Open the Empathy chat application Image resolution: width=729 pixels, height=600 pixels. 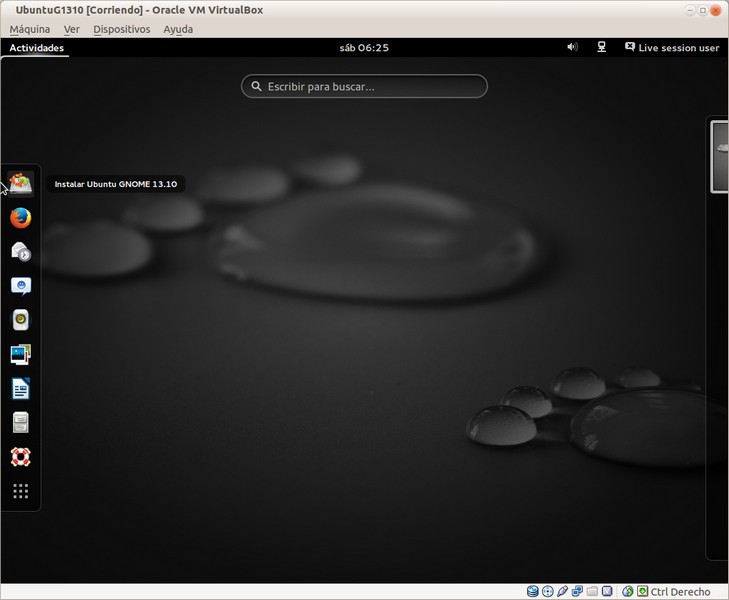click(21, 286)
